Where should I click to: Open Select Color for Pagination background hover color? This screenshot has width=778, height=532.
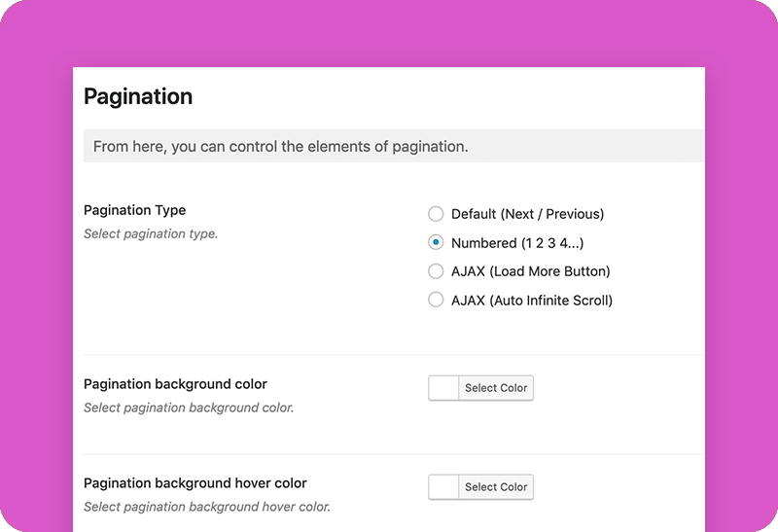[496, 487]
